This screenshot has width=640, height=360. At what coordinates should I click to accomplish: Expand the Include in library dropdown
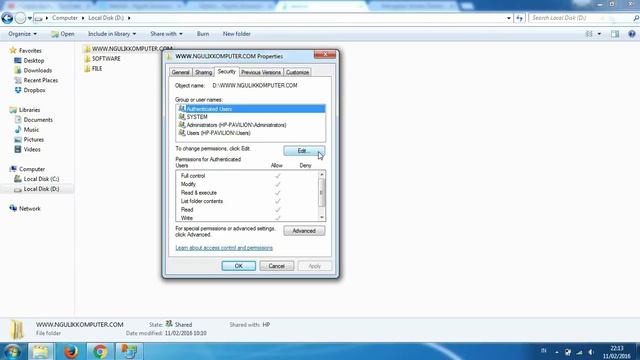point(112,34)
